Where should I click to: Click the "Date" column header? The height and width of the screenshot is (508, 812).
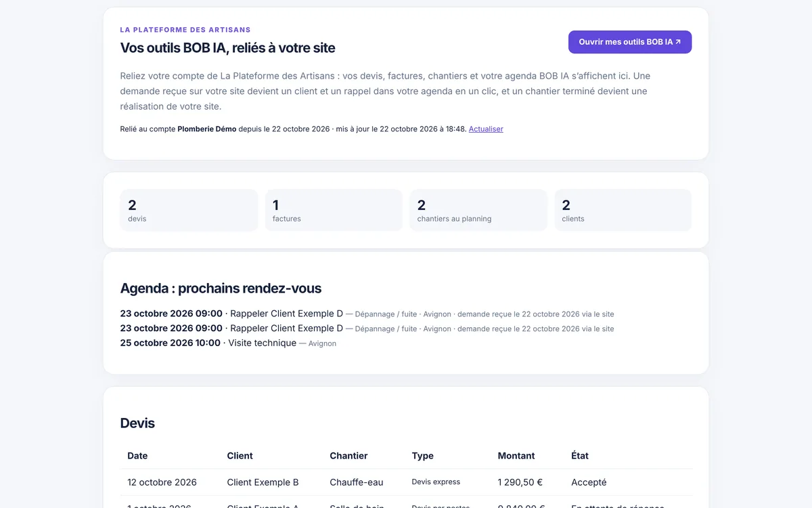(137, 456)
